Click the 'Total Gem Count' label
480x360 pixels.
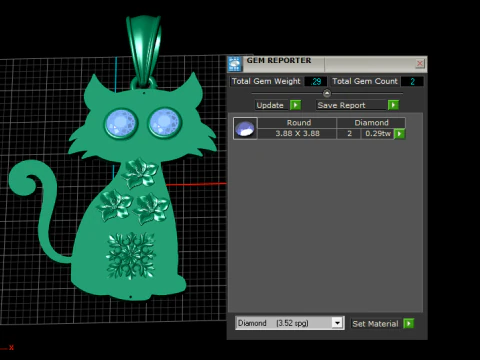[x=365, y=81]
